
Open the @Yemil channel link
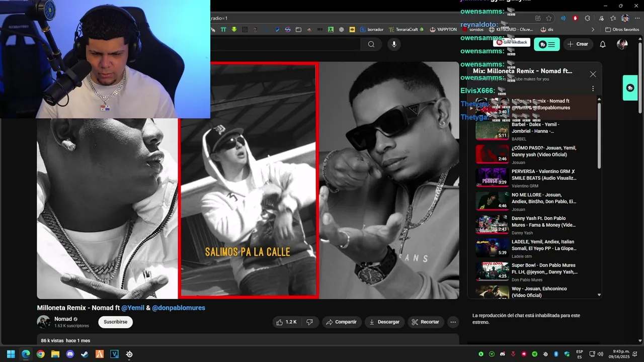[x=133, y=308]
